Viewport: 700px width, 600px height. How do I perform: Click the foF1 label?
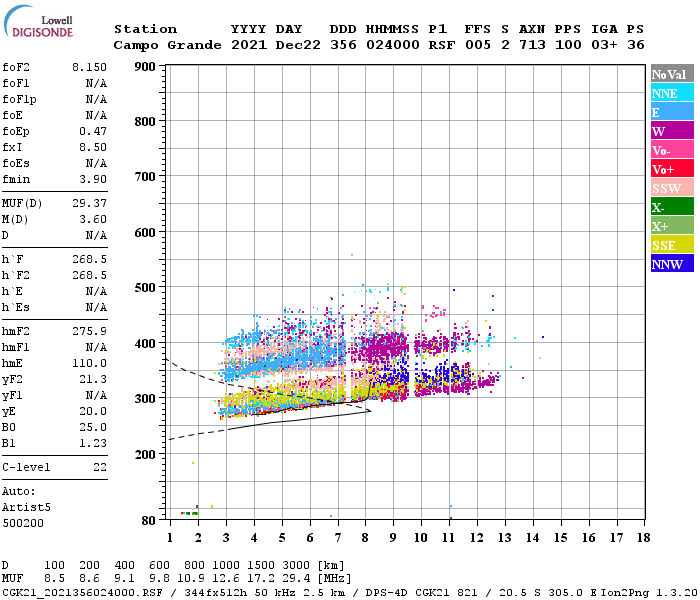click(16, 83)
